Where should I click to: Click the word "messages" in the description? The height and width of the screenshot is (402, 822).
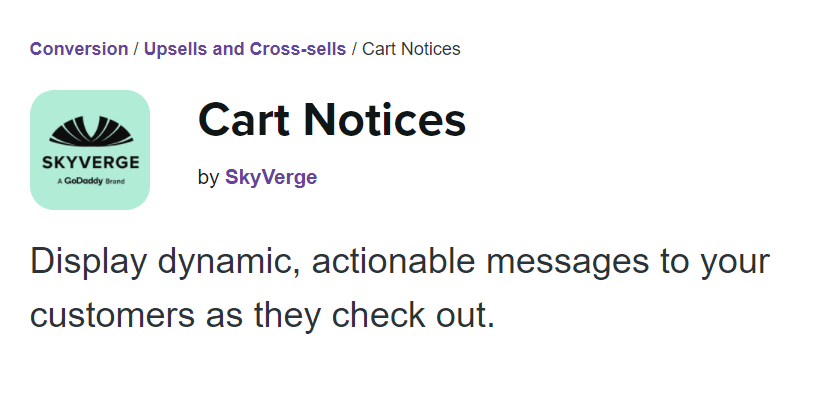pos(568,262)
